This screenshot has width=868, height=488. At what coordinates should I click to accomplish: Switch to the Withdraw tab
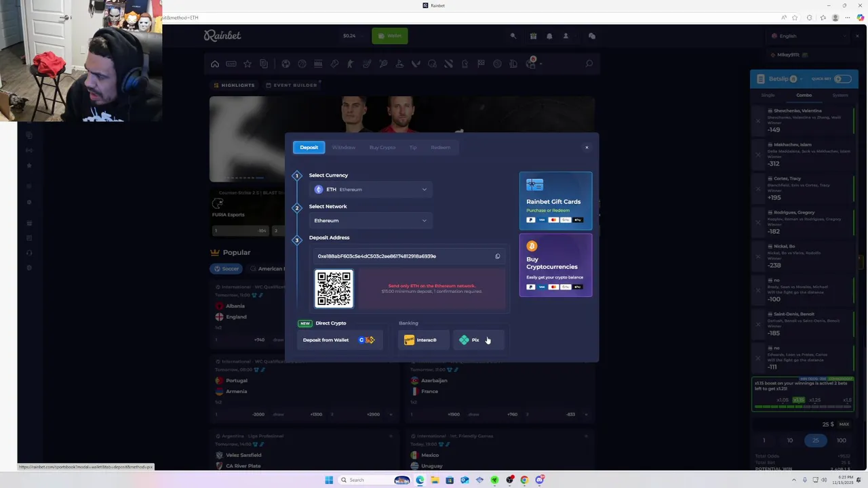point(344,147)
